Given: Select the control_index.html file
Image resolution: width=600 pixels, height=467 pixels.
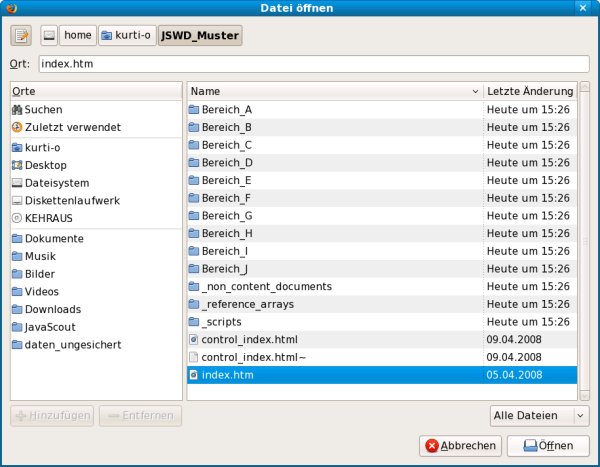Looking at the screenshot, I should (249, 339).
